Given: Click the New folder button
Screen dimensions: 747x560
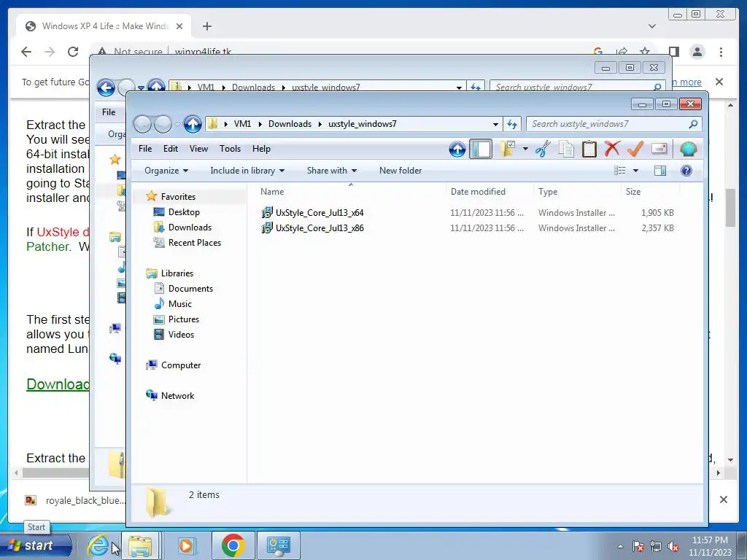Looking at the screenshot, I should (x=400, y=171).
